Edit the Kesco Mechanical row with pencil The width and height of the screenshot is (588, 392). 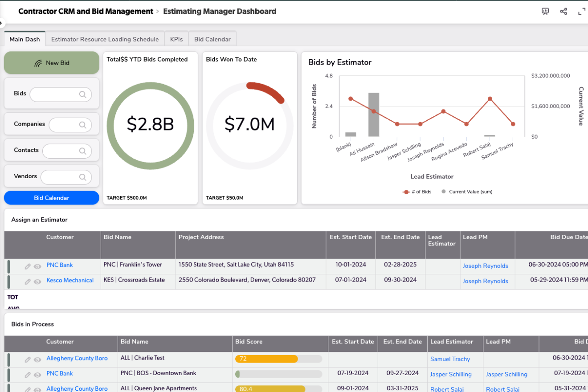28,282
